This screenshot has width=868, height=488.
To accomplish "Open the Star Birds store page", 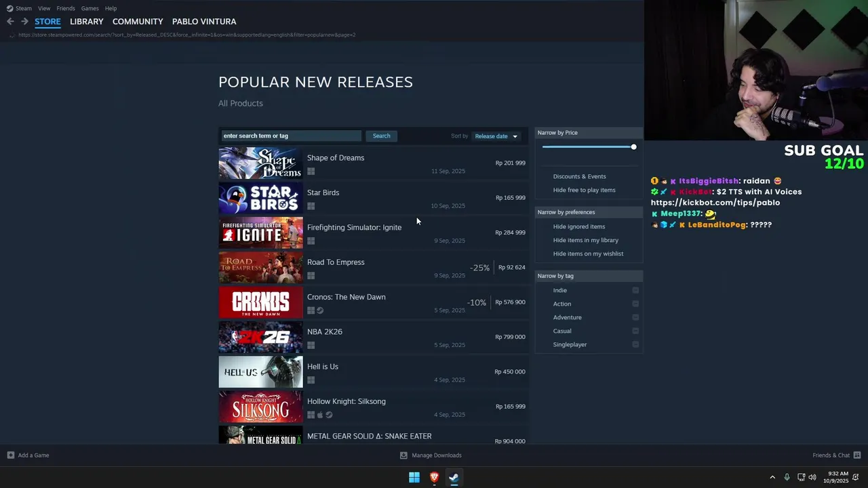I will click(x=373, y=198).
